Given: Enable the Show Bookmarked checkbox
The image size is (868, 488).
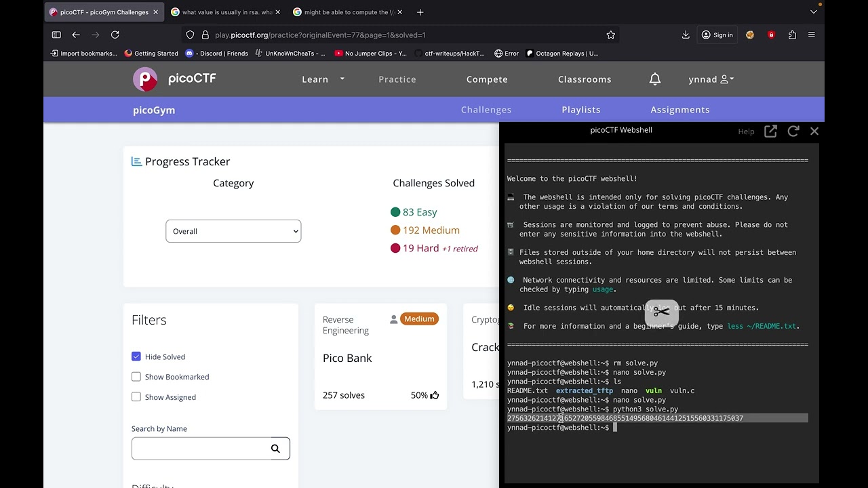Looking at the screenshot, I should [136, 377].
